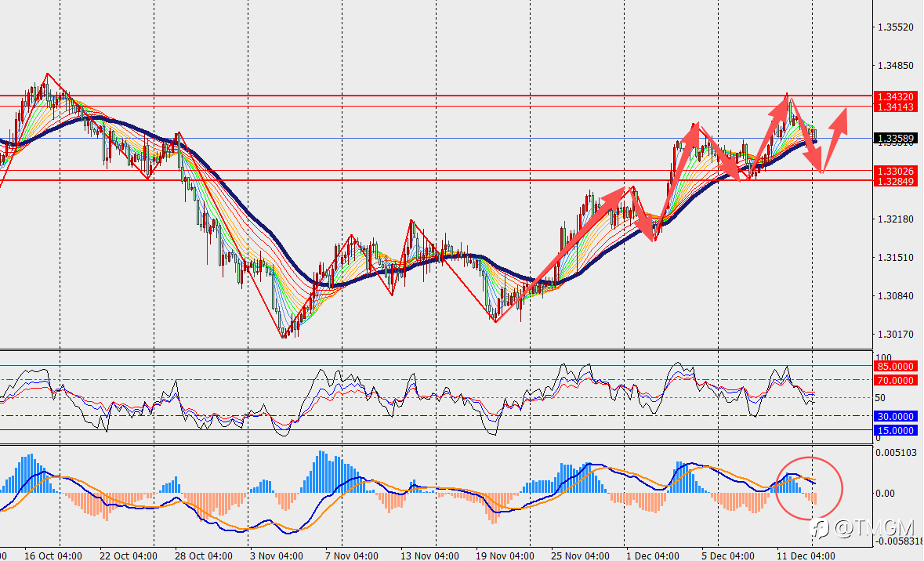This screenshot has width=924, height=561.
Task: Select the RSI 30.0000 blue level label
Action: [x=894, y=416]
